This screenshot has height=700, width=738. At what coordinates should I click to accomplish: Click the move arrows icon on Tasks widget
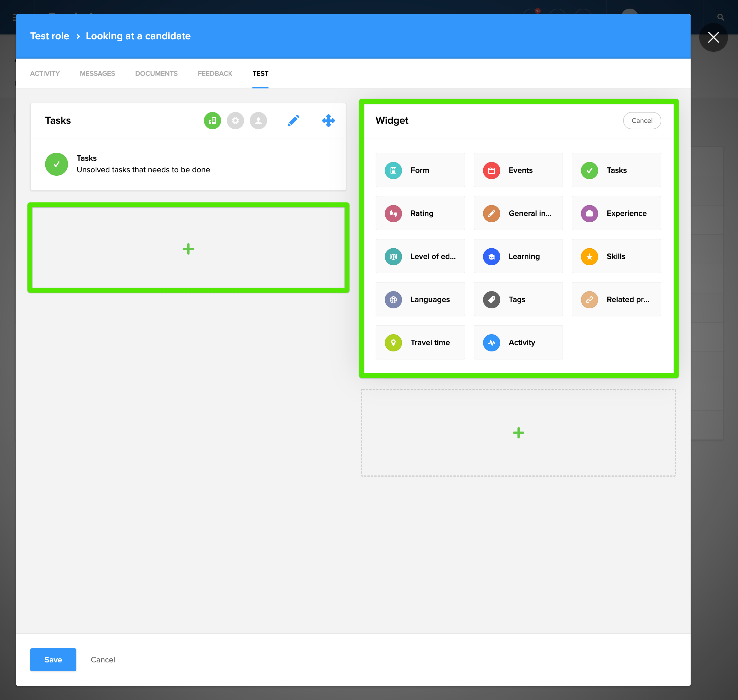[328, 121]
